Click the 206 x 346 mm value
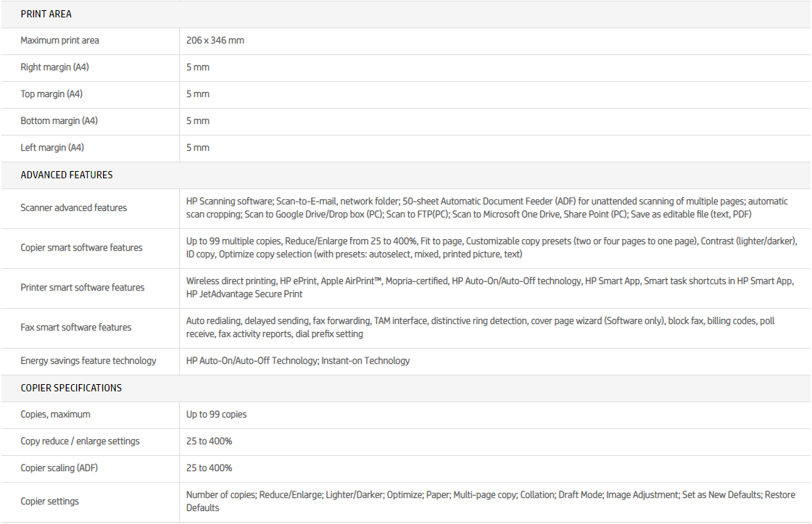This screenshot has width=812, height=524. 215,41
